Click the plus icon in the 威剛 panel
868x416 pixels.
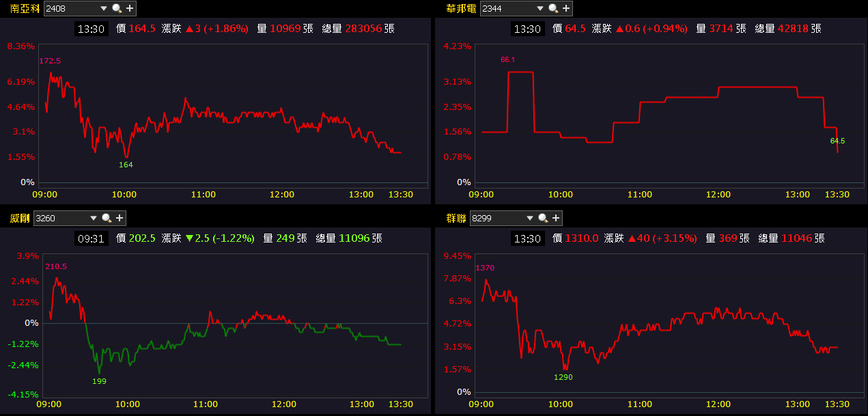(120, 218)
